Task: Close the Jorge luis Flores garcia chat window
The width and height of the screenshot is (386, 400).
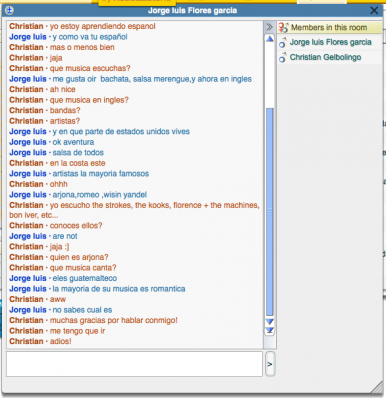Action: 374,11
